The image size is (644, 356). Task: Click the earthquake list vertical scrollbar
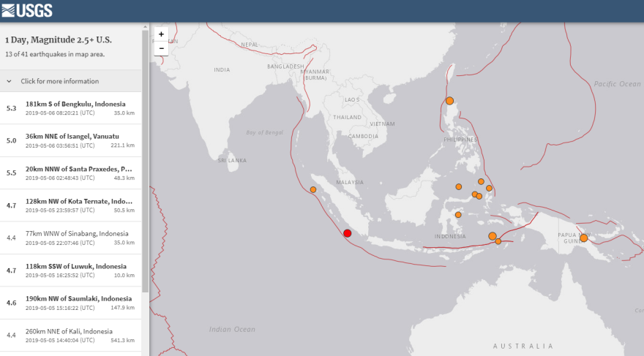coord(145,183)
